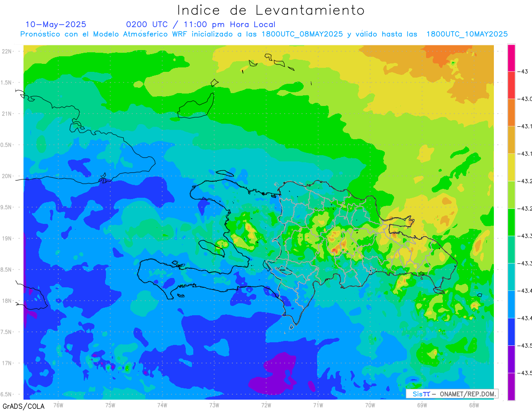Viewport: 532px width, 411px height.
Task: Pick the turquoise swatch in the color bar
Action: (x=511, y=277)
